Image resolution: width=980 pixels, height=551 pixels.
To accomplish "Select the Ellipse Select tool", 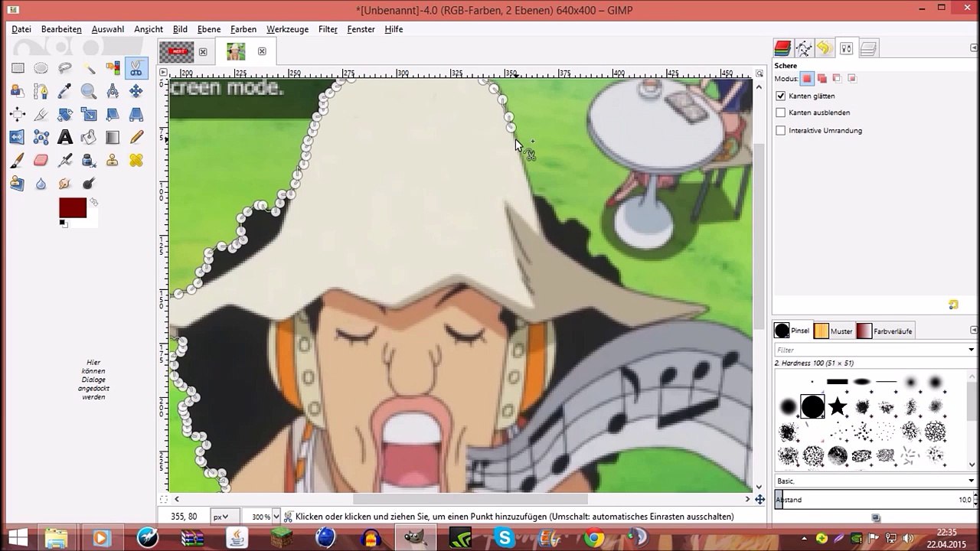I will (x=41, y=68).
